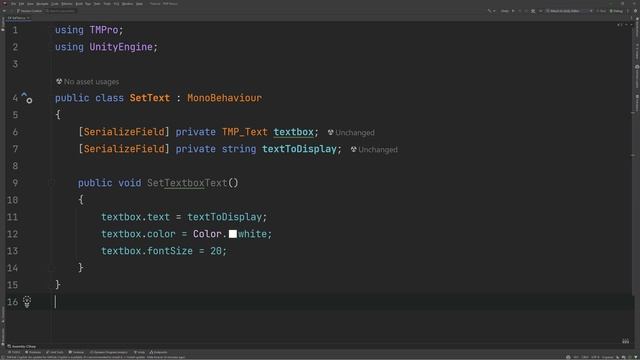640x360 pixels.
Task: Click the fold end marker at line 14
Action: (52, 268)
